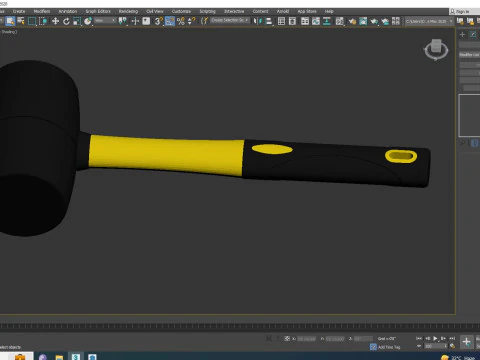Image resolution: width=480 pixels, height=360 pixels.
Task: Open the Create menu
Action: coord(19,11)
